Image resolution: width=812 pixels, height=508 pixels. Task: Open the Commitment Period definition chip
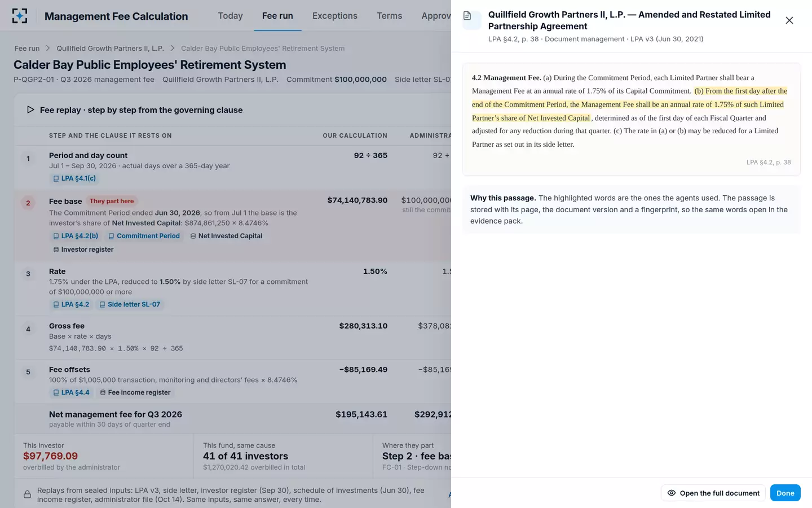144,236
